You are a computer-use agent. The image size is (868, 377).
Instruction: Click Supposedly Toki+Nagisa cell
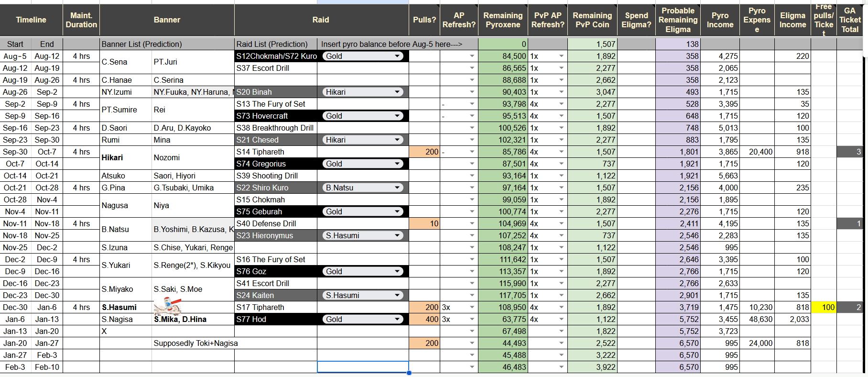(x=195, y=343)
